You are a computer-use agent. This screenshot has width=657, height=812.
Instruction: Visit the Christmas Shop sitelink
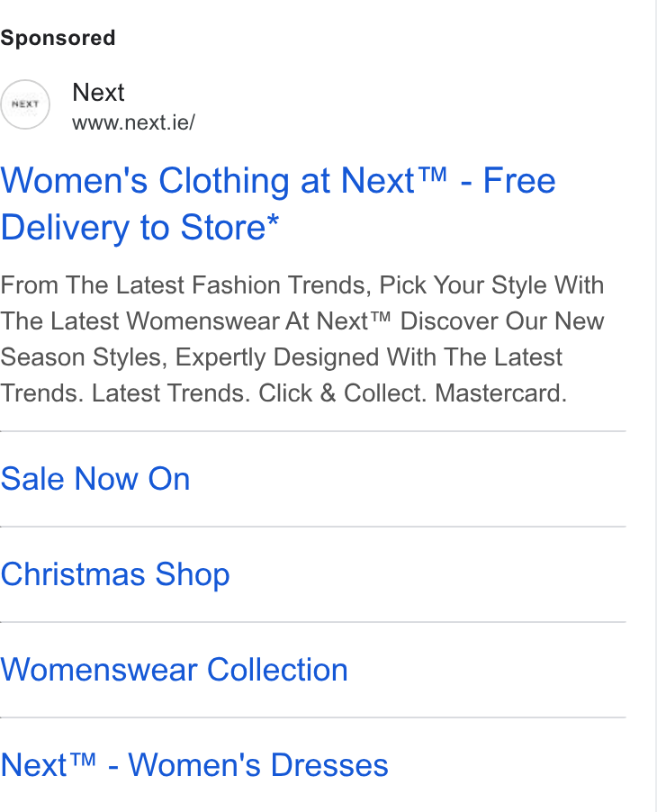115,574
